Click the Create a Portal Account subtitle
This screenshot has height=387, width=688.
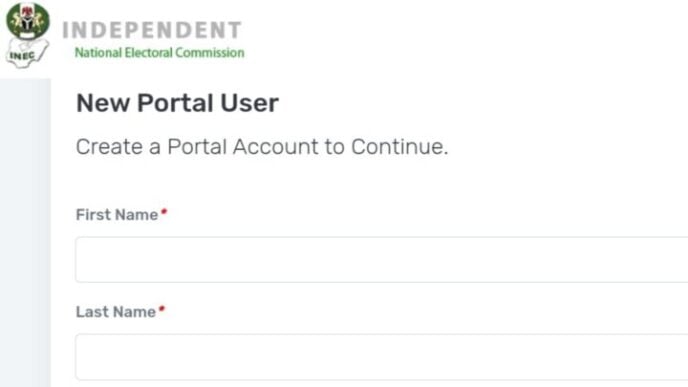(x=262, y=147)
